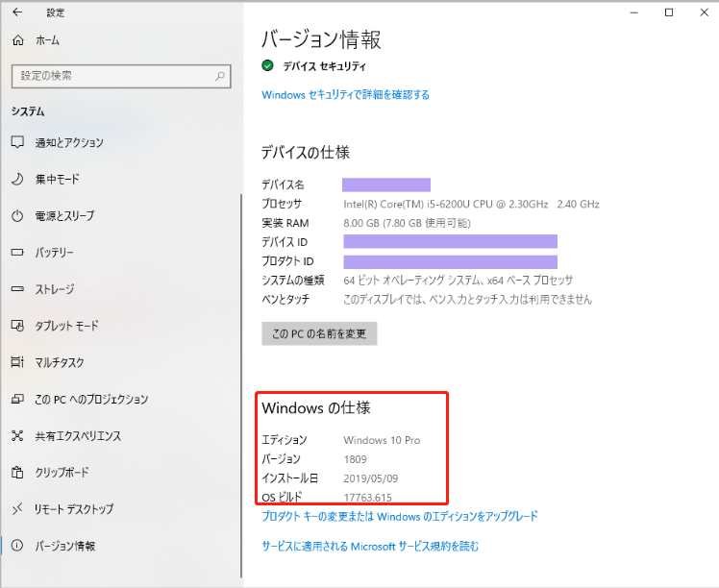The image size is (719, 588).
Task: Click the processor value Intel Core i5-6200U
Action: click(x=471, y=204)
